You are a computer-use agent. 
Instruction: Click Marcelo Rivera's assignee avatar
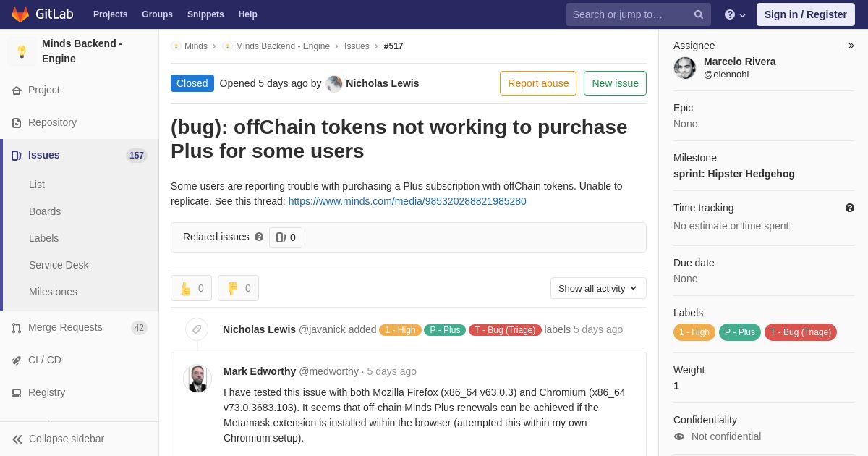point(685,68)
